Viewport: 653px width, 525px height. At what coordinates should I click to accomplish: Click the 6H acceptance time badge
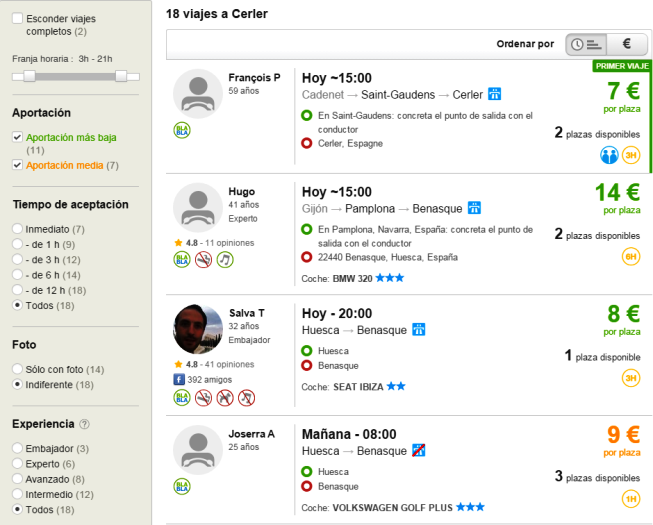[x=631, y=257]
